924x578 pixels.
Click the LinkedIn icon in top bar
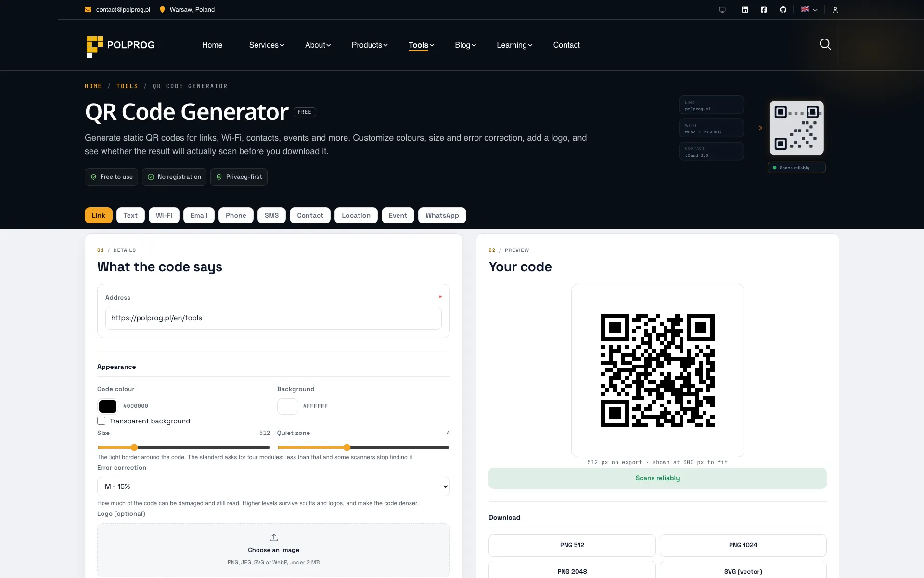coord(745,10)
